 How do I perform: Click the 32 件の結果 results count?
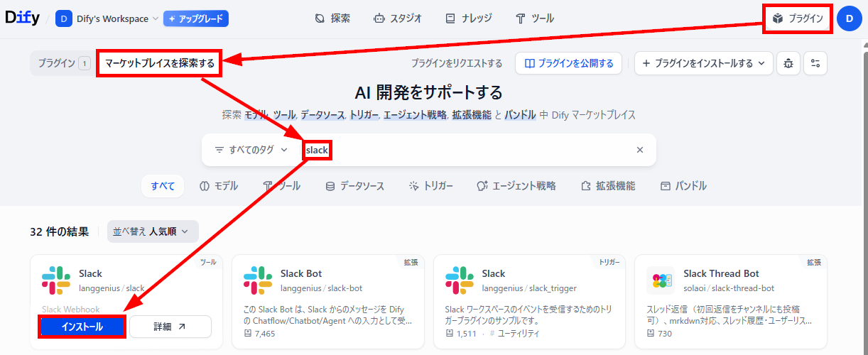point(60,231)
